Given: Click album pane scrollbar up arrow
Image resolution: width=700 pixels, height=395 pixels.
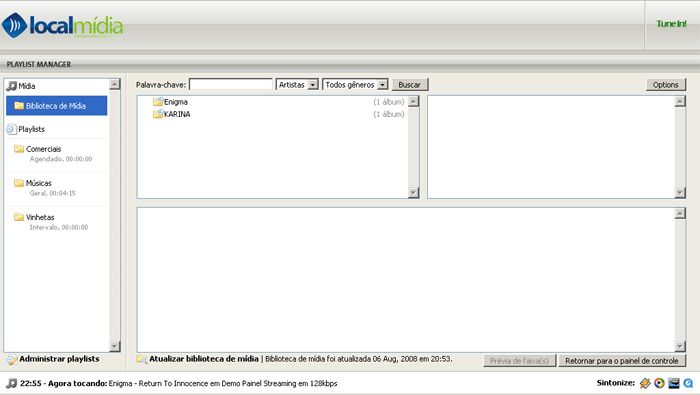Looking at the screenshot, I should pyautogui.click(x=680, y=101).
